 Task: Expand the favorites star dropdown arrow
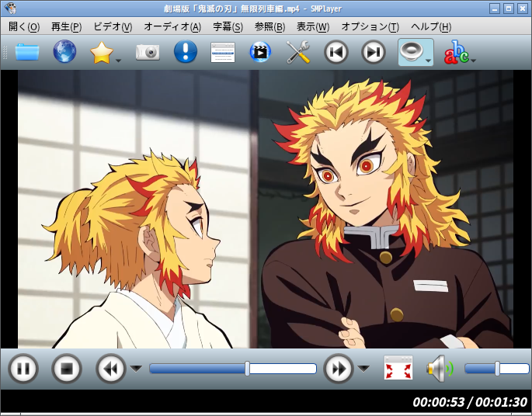(x=118, y=61)
